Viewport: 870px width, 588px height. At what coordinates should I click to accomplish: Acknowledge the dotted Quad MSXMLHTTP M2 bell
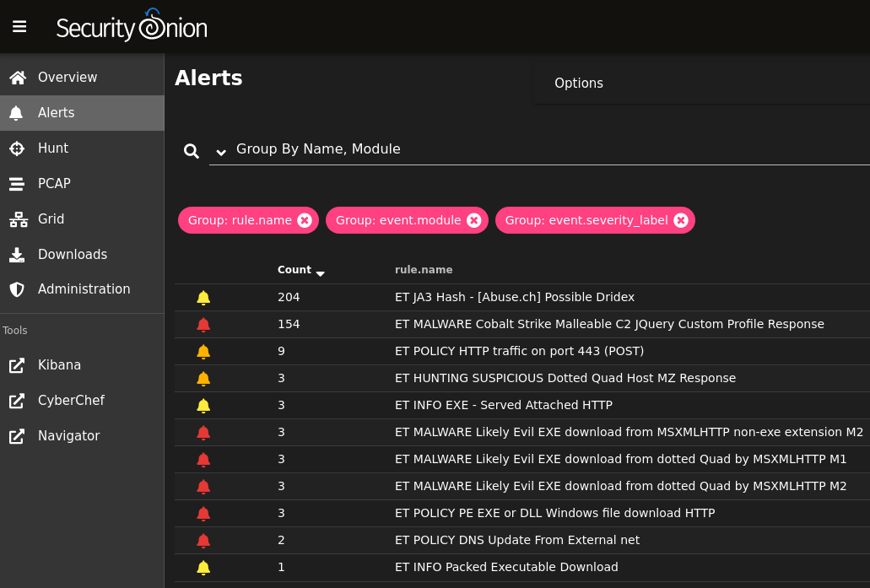203,487
